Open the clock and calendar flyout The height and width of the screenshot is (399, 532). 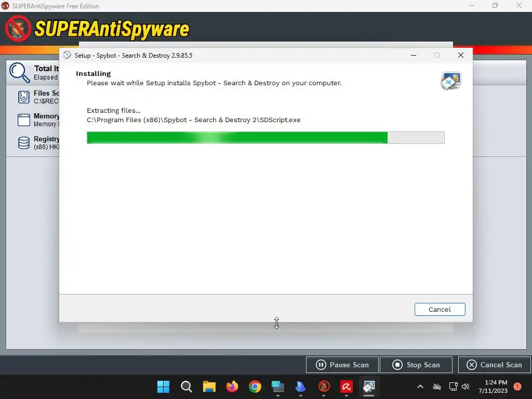tap(493, 387)
